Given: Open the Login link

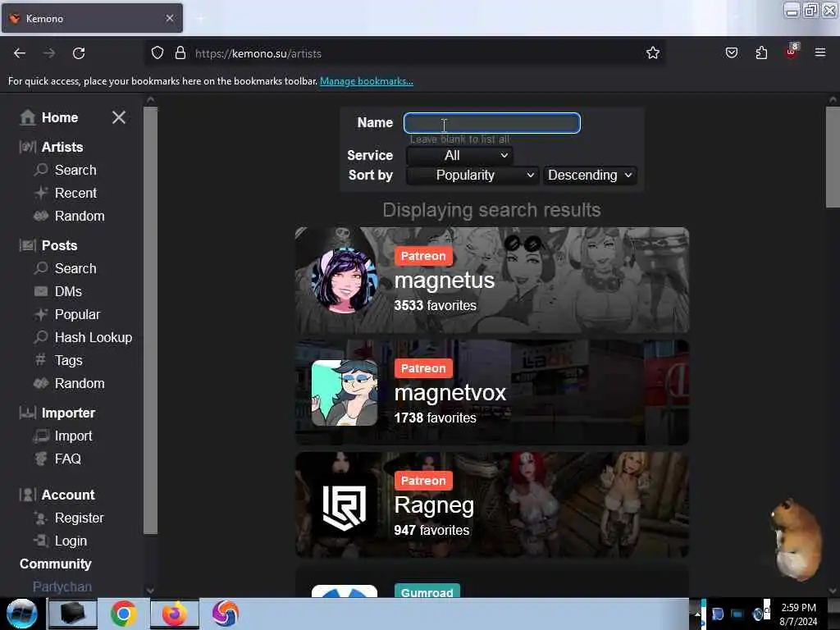Looking at the screenshot, I should click(71, 541).
